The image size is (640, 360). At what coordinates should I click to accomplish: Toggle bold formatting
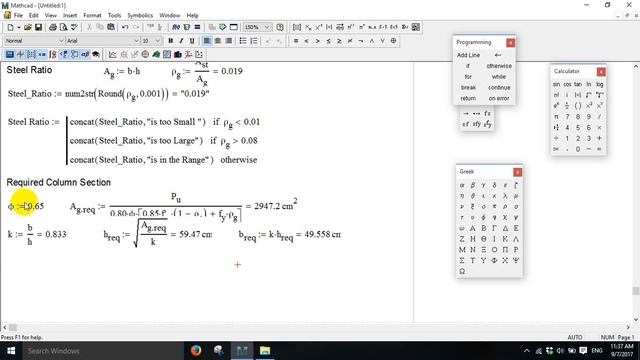click(171, 41)
